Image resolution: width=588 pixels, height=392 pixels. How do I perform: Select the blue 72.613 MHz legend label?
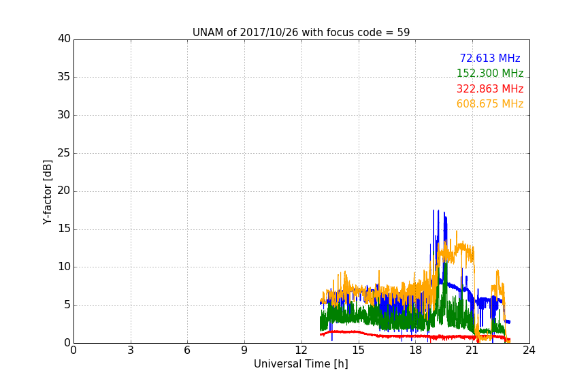pyautogui.click(x=490, y=58)
